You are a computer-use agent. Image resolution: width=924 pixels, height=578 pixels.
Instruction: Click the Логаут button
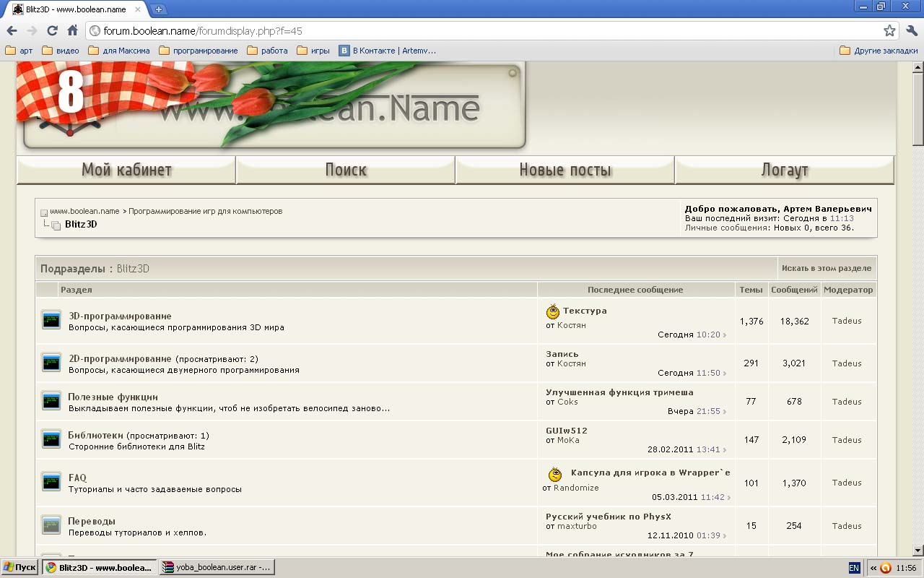[x=785, y=171]
